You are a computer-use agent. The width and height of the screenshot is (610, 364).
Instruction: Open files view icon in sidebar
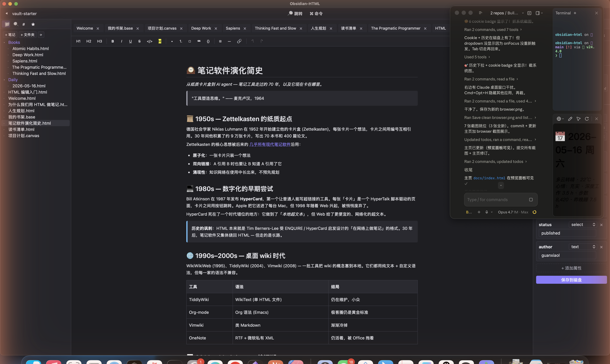(7, 24)
